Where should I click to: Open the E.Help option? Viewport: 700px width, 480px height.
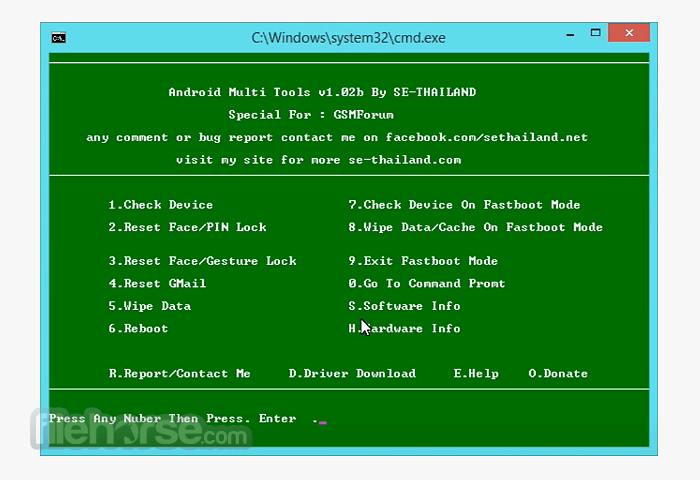[x=476, y=373]
